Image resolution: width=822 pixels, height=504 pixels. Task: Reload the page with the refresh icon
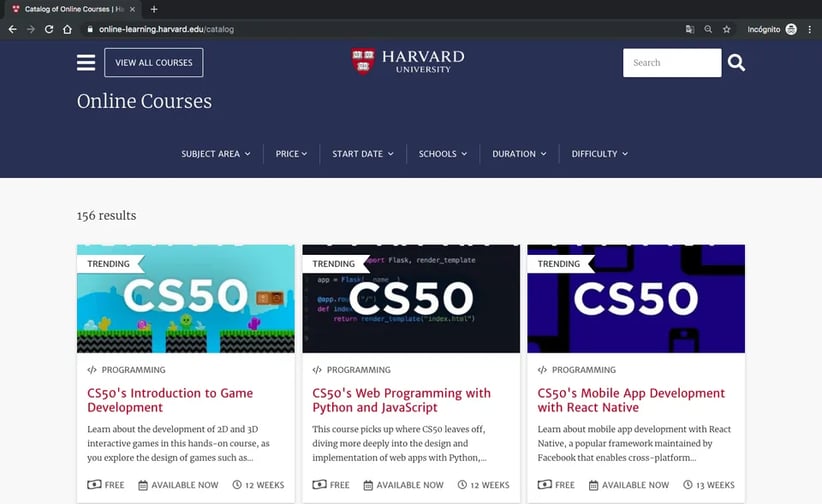(x=49, y=29)
